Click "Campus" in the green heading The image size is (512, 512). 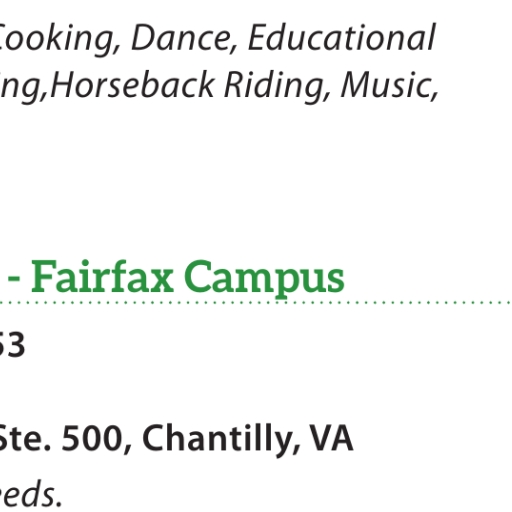coord(264,279)
